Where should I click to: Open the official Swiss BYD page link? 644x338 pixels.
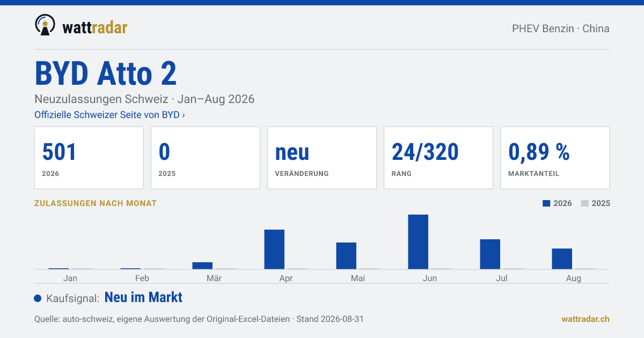point(109,115)
